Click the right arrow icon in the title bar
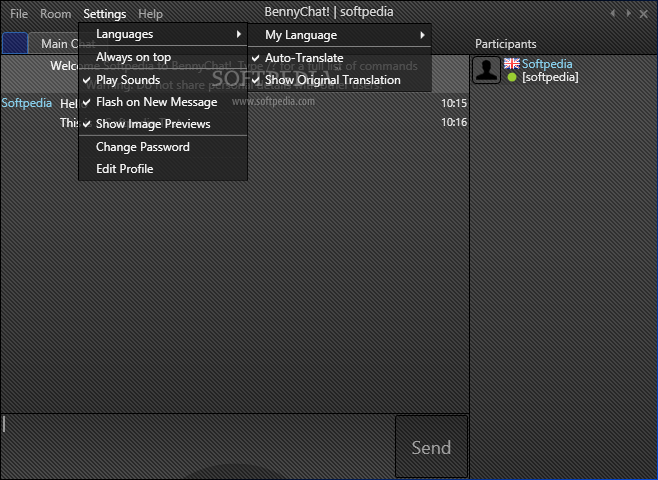The width and height of the screenshot is (658, 480). tap(628, 13)
